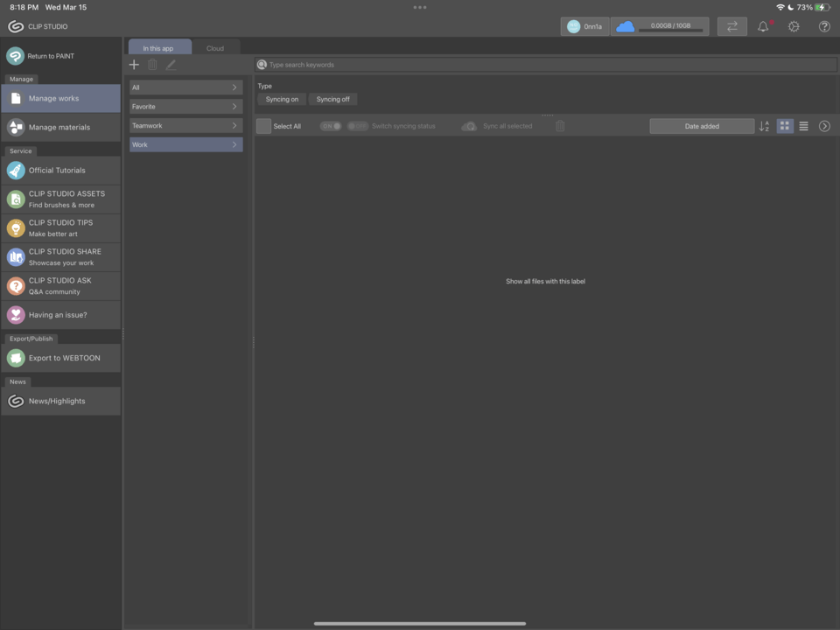Toggle the Select All checkbox

pyautogui.click(x=262, y=126)
